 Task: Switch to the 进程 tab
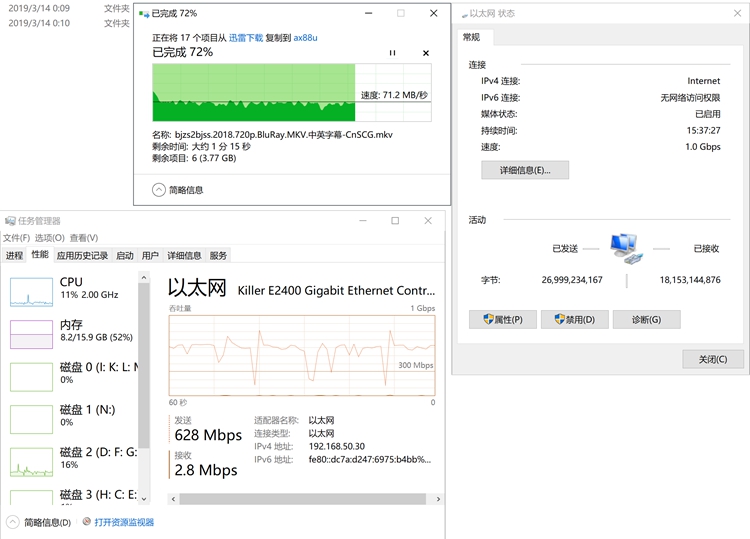pos(14,255)
